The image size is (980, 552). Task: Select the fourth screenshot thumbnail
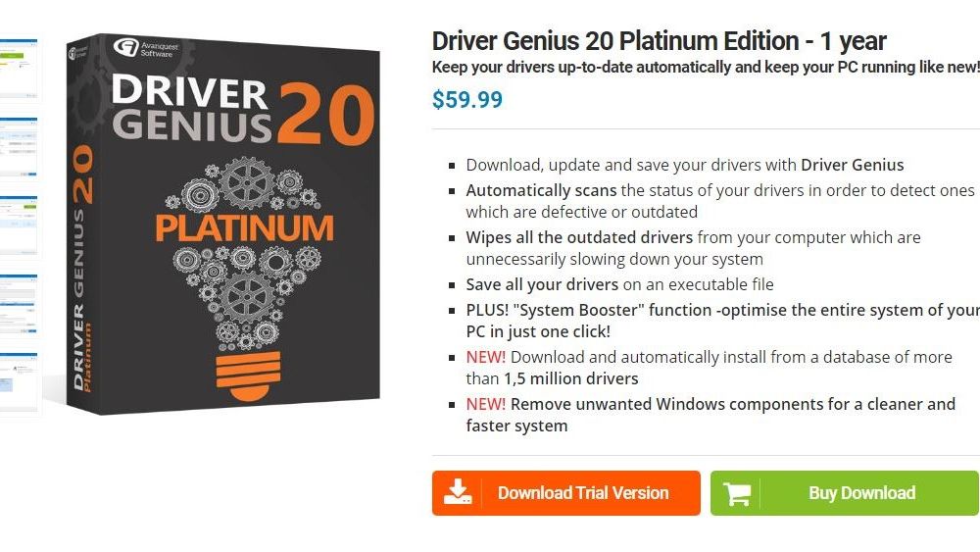point(19,305)
